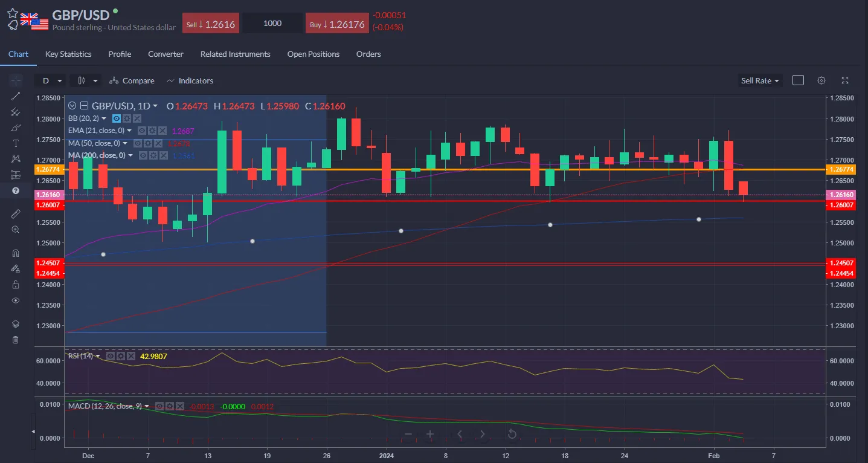
Task: Activate the magnet snap tool
Action: (16, 253)
